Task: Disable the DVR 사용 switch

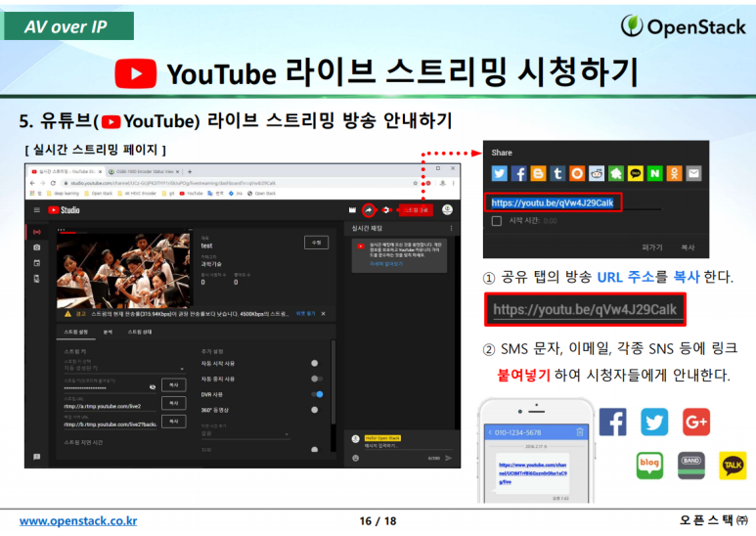Action: point(317,394)
